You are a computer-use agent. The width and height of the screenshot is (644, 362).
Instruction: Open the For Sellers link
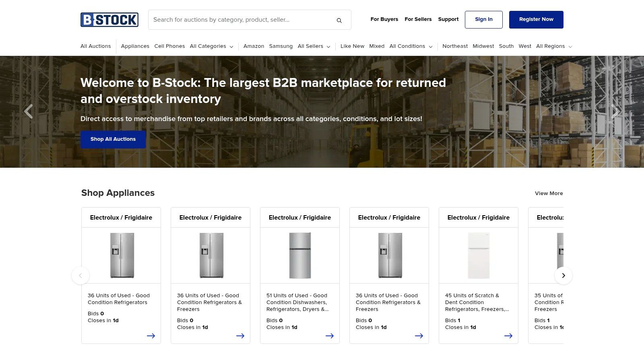418,19
